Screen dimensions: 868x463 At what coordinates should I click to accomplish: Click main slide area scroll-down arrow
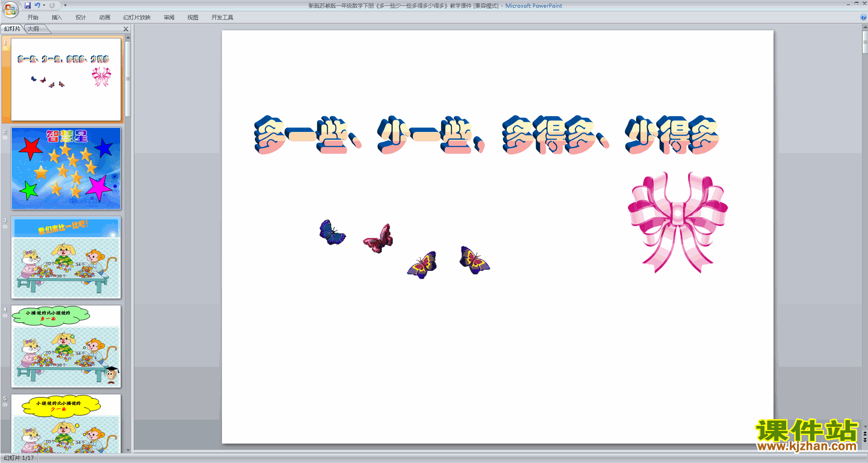coord(865,426)
